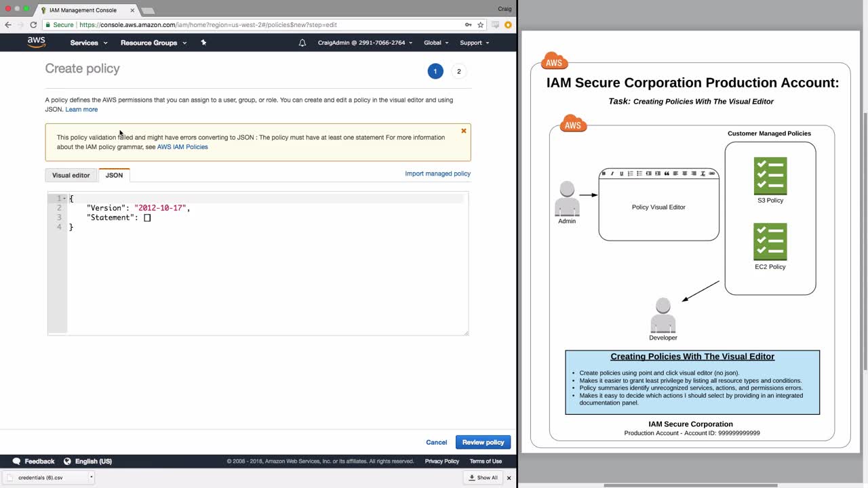Open the credentials (6).csv download options arrow
Viewport: 868px width, 488px height.
[91, 477]
